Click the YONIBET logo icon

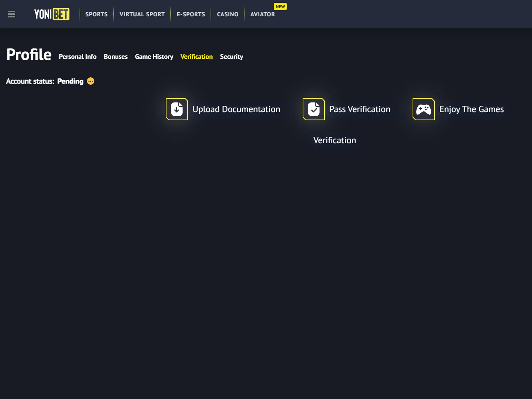(51, 14)
